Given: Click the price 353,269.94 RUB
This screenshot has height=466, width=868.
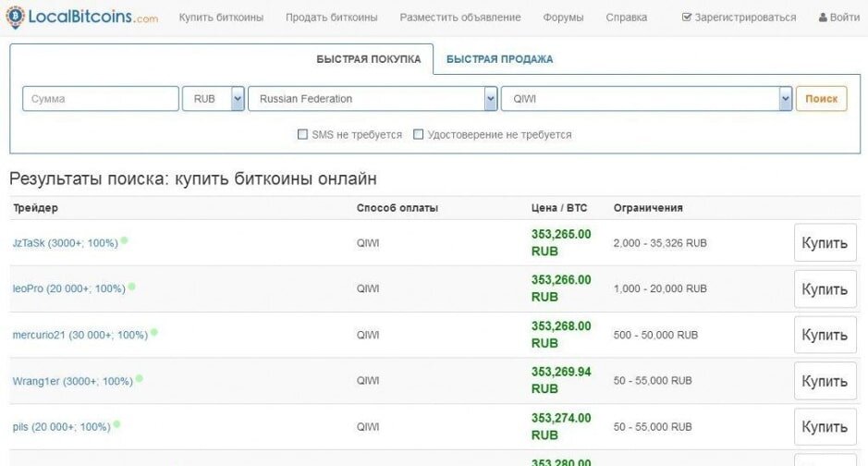Looking at the screenshot, I should [x=561, y=380].
